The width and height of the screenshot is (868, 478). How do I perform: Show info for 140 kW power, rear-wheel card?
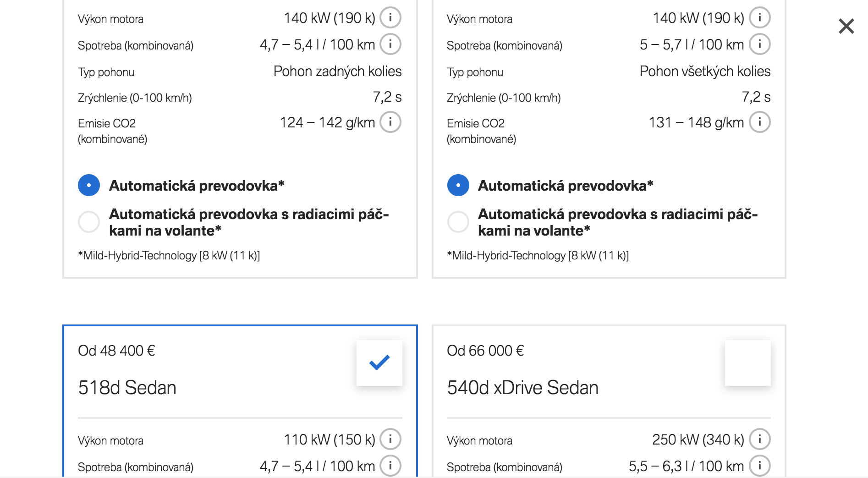tap(390, 18)
